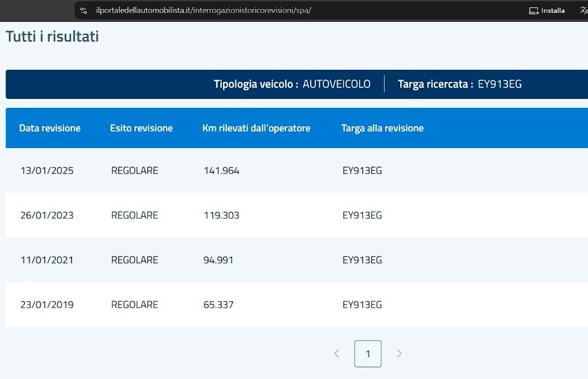Click the AUTOVEICOLO vehicle type value
The width and height of the screenshot is (588, 379).
[x=336, y=84]
